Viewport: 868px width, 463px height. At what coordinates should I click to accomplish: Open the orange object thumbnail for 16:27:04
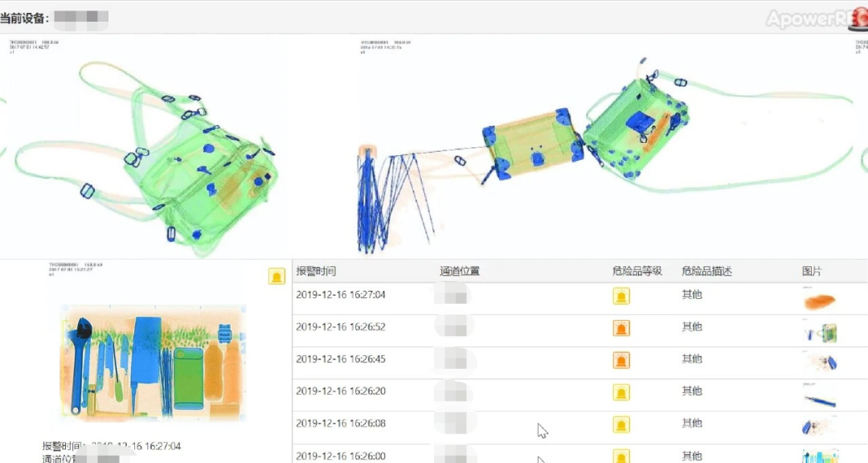pyautogui.click(x=819, y=301)
